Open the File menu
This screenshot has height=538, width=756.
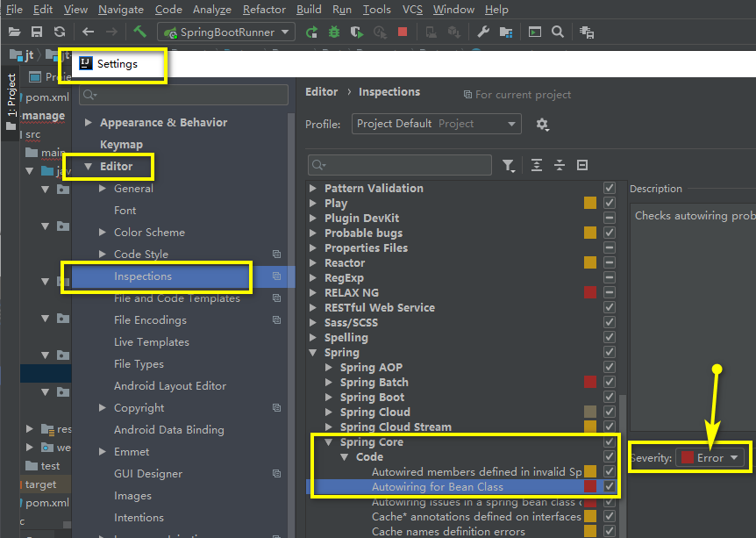click(x=14, y=9)
